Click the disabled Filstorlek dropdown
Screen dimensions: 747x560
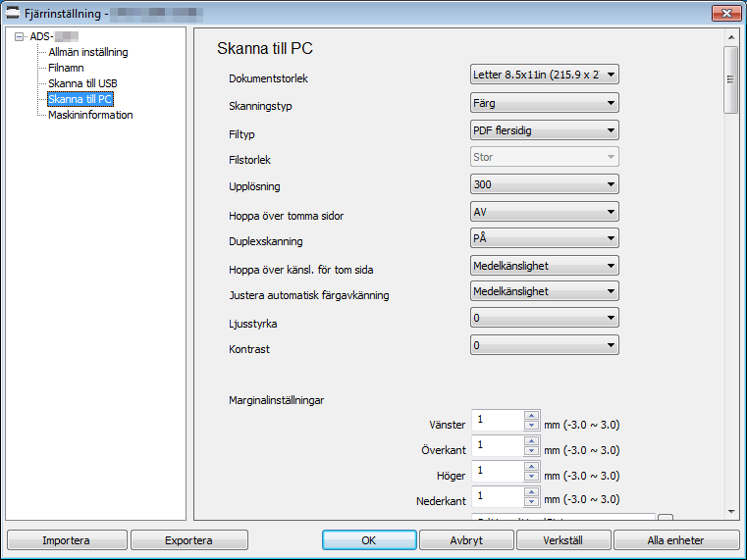pos(545,157)
